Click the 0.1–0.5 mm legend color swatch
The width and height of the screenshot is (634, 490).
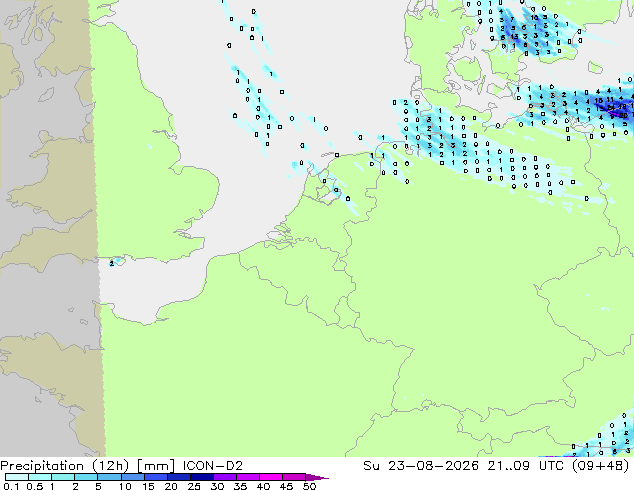point(17,477)
